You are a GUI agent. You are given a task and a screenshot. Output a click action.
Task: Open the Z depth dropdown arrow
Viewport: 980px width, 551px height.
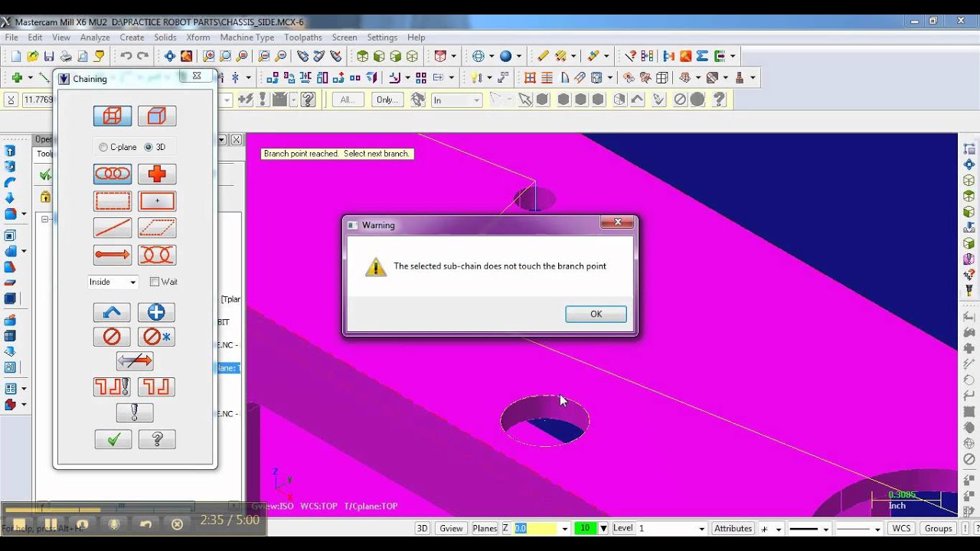click(565, 528)
